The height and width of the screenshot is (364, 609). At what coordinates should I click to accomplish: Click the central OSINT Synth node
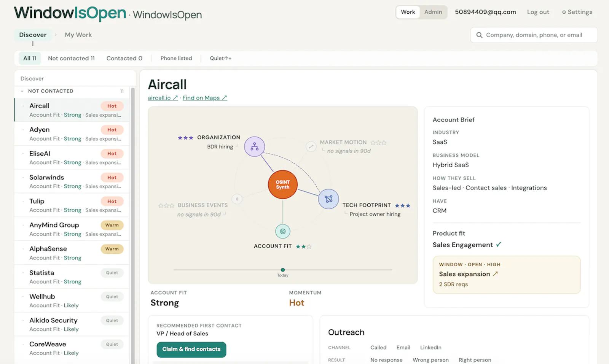(x=283, y=184)
